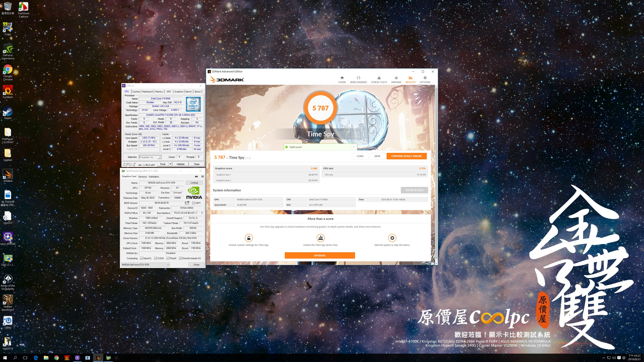Image resolution: width=644 pixels, height=362 pixels.
Task: Switch to the Bench tab in CPU-Z
Action: pyautogui.click(x=189, y=92)
